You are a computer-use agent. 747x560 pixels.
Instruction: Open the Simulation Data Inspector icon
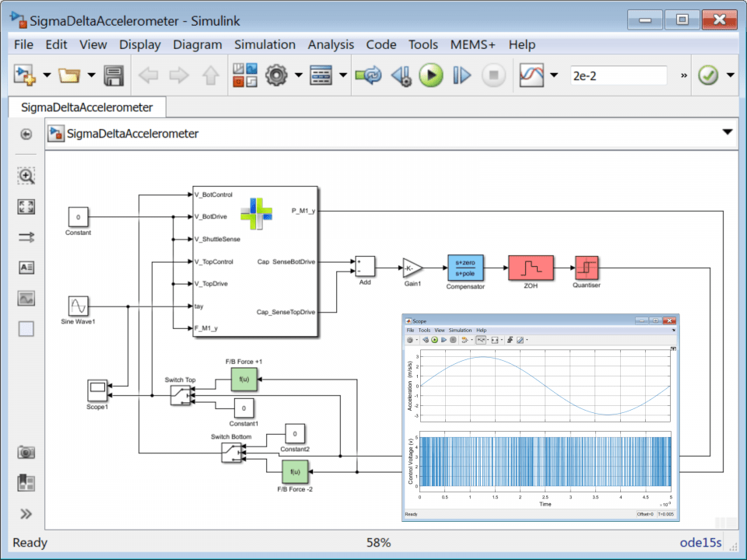531,75
